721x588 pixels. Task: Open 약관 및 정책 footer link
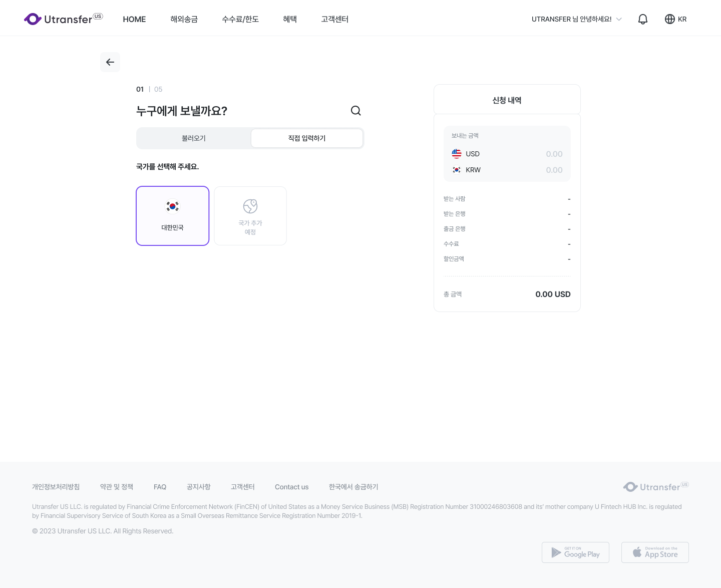[x=117, y=487]
